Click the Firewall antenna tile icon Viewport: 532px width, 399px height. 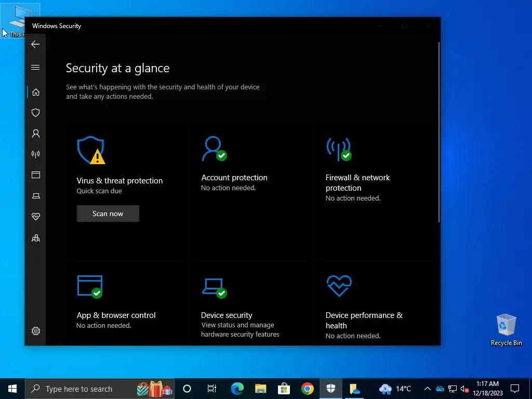(339, 149)
